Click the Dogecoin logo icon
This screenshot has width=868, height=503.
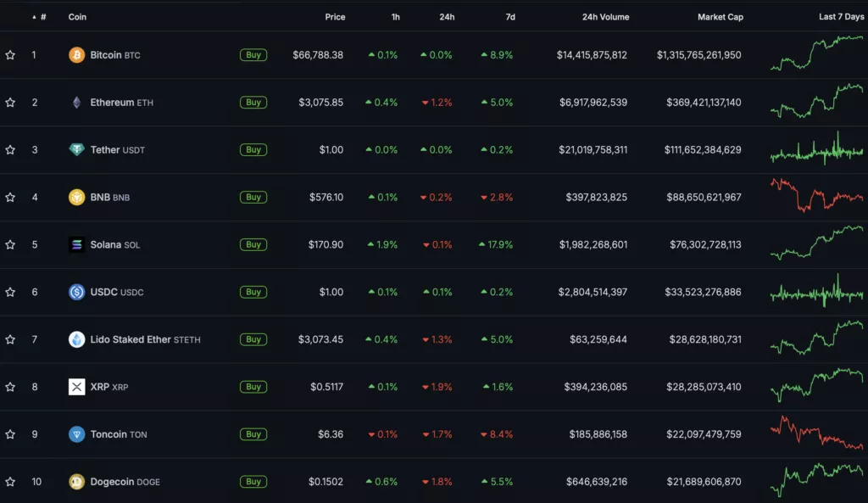coord(76,482)
